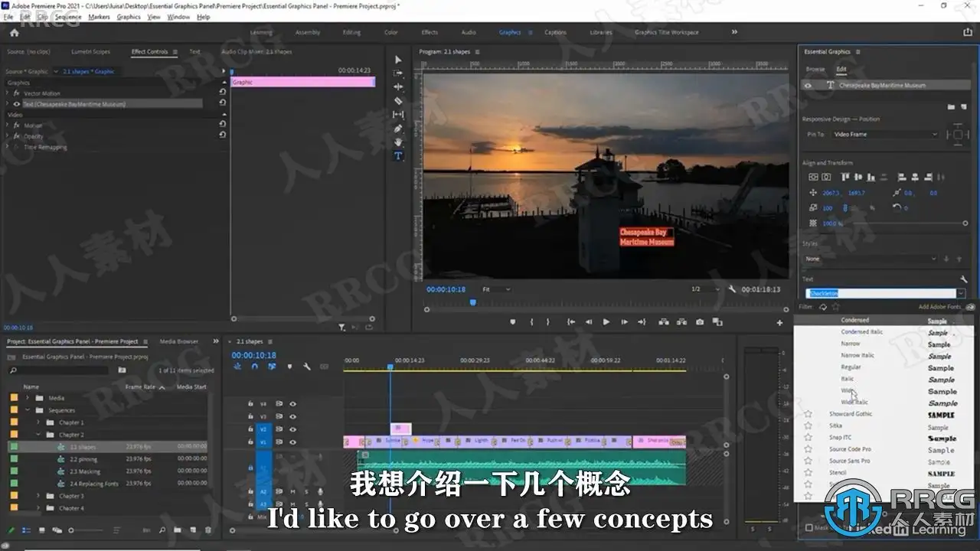Select the Slip tool
The height and width of the screenshot is (551, 980).
click(x=398, y=115)
